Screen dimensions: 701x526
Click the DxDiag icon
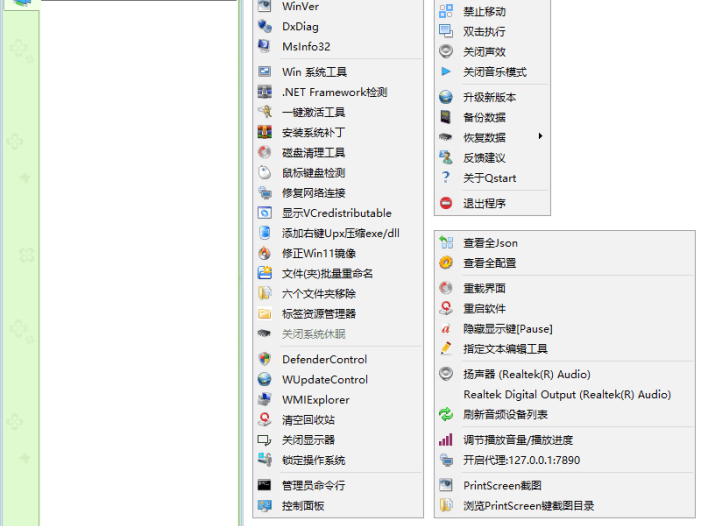pyautogui.click(x=265, y=26)
